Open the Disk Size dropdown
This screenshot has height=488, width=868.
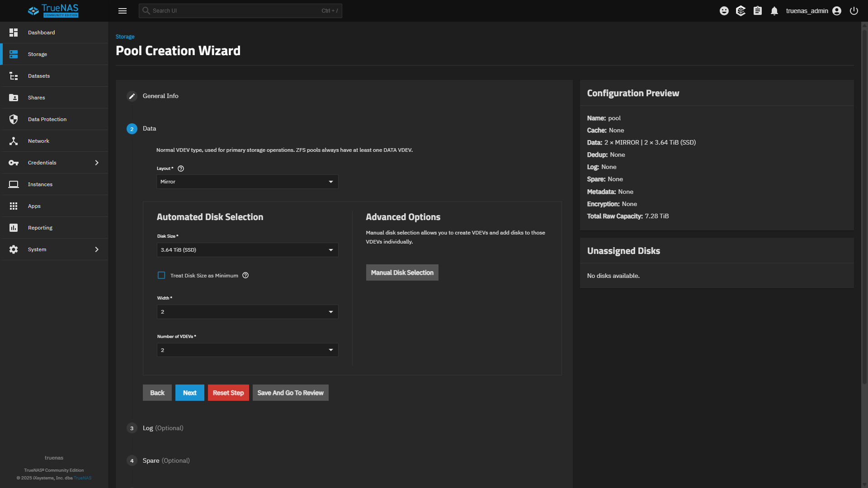(247, 250)
